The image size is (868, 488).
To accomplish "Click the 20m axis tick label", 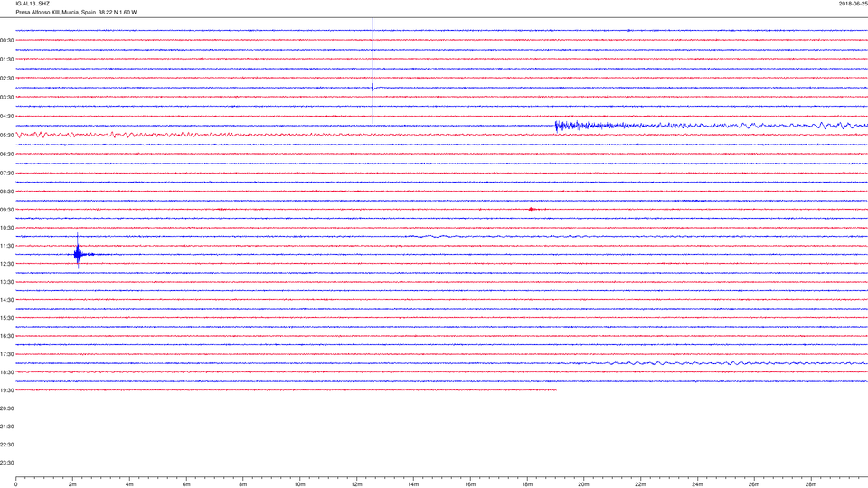I will (x=583, y=484).
